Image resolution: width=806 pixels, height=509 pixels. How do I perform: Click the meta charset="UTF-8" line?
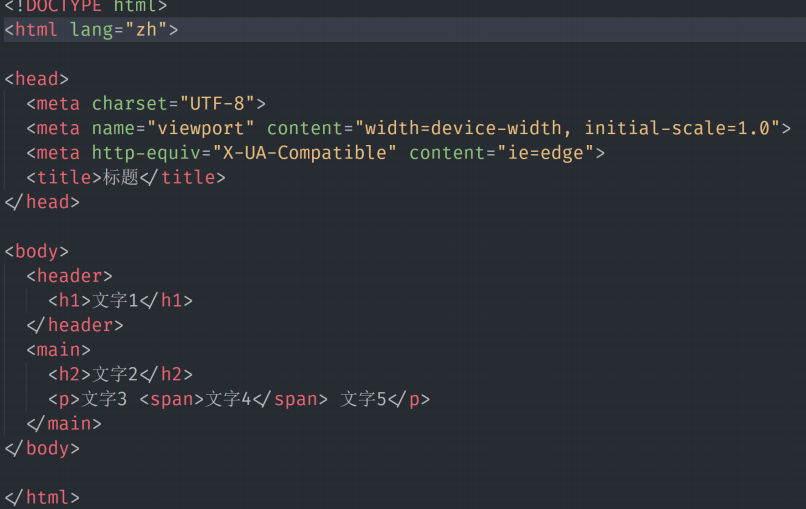(146, 104)
